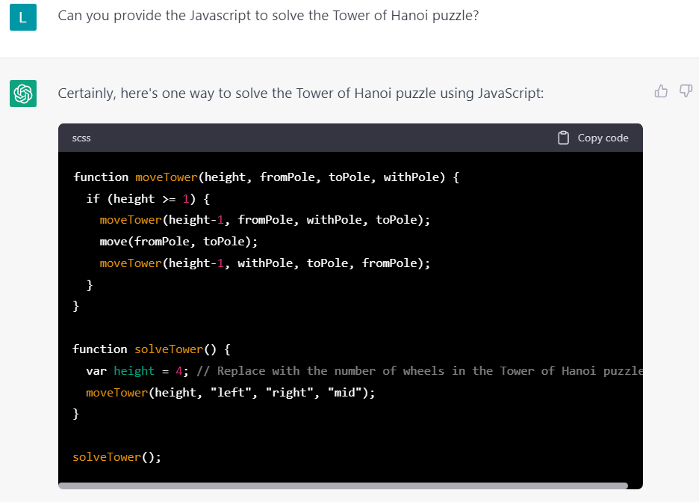The image size is (700, 502).
Task: Click the 'move(fromPole, toPole);' line
Action: coord(178,241)
